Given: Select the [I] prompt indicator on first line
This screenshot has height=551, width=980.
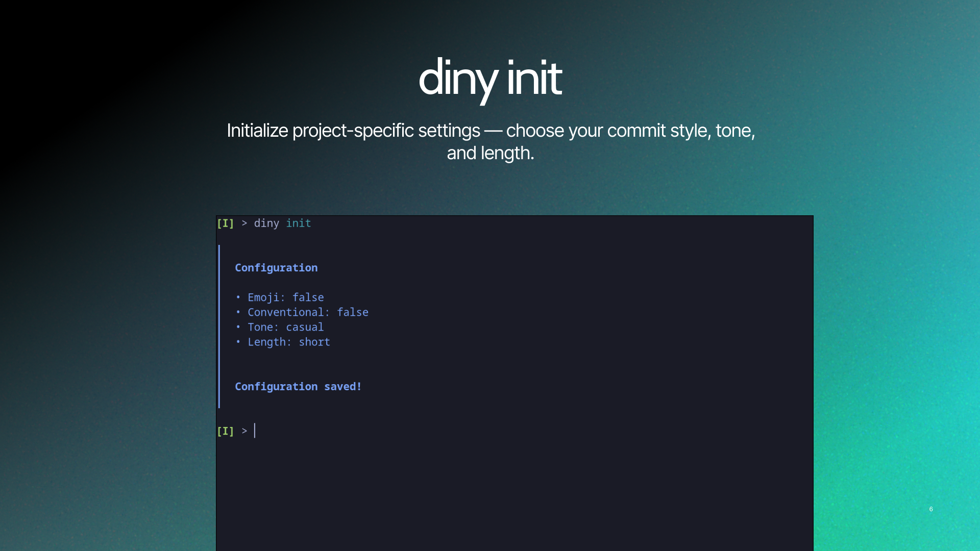Looking at the screenshot, I should (225, 223).
